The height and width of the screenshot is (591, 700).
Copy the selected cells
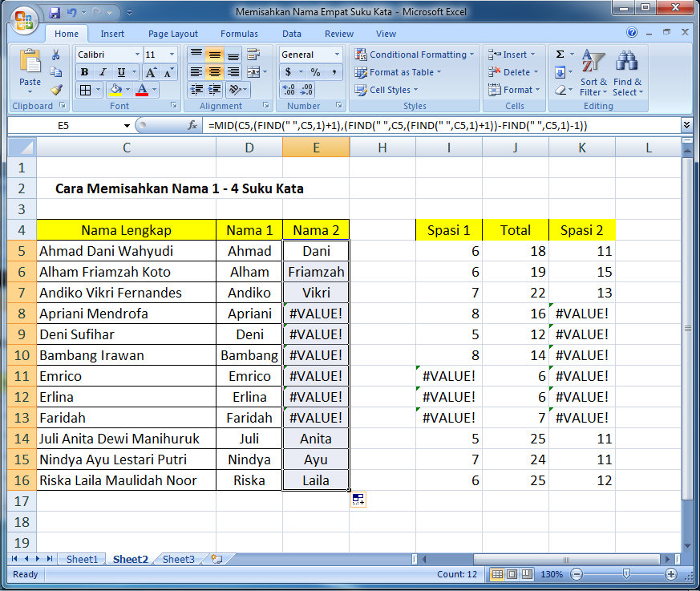click(x=56, y=72)
